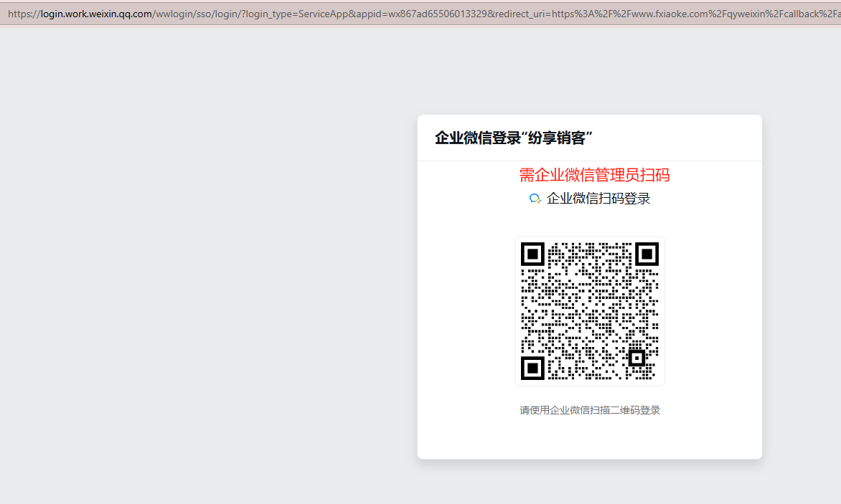The image size is (841, 504).
Task: Click the login QR code image
Action: coord(589,310)
